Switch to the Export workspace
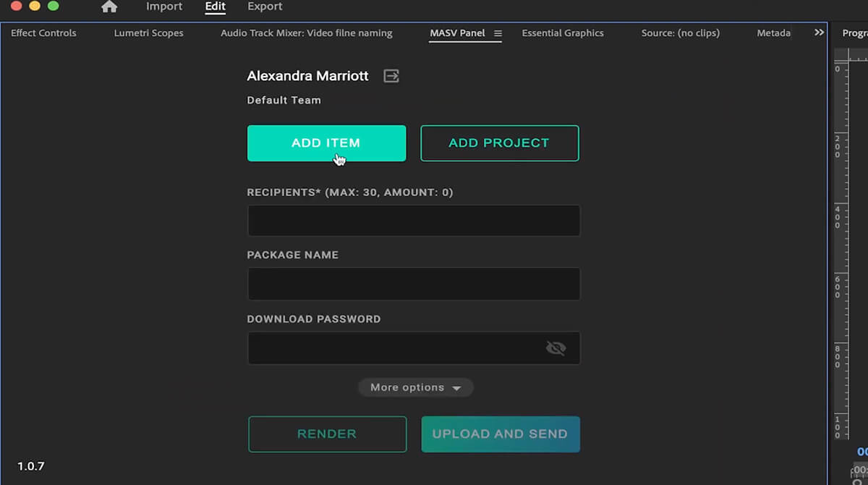 tap(264, 7)
